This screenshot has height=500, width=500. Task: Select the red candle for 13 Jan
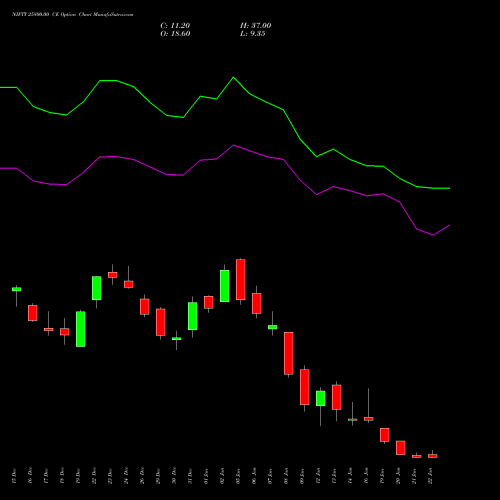point(336,397)
